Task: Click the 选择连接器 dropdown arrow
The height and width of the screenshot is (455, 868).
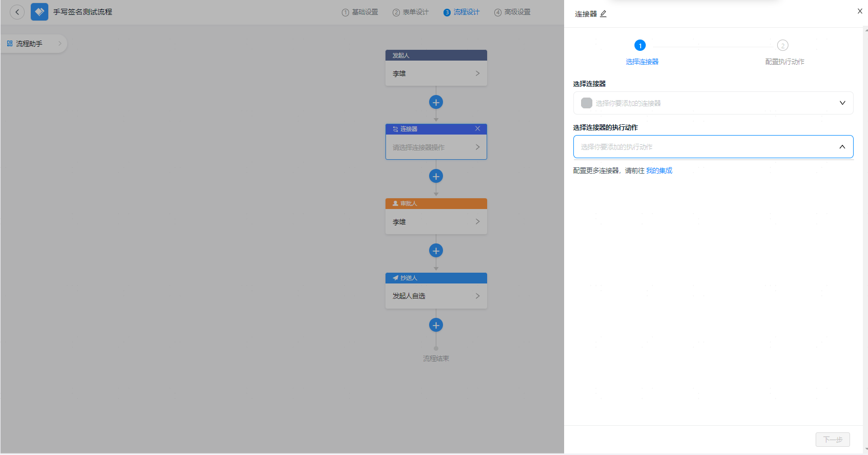Action: pos(842,103)
